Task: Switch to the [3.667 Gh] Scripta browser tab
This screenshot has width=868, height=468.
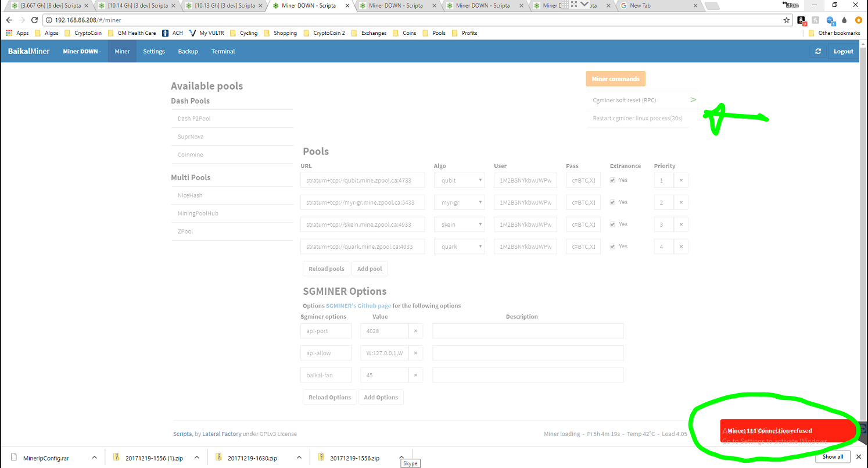Action: point(49,6)
